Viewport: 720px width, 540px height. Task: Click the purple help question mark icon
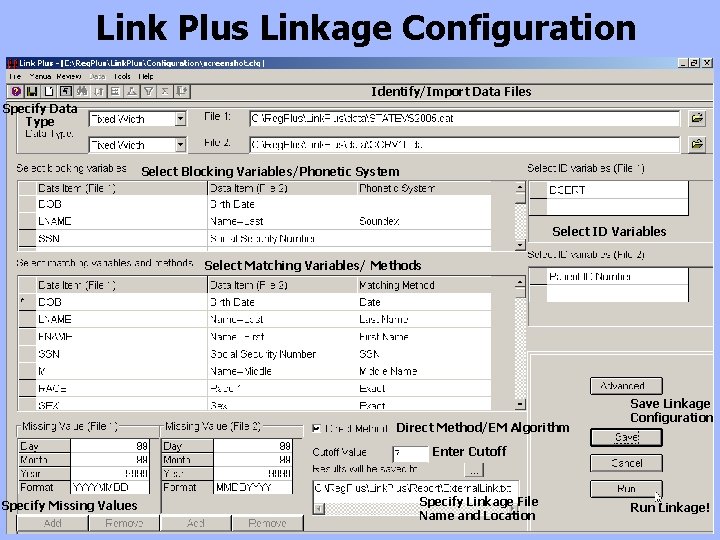pyautogui.click(x=16, y=91)
